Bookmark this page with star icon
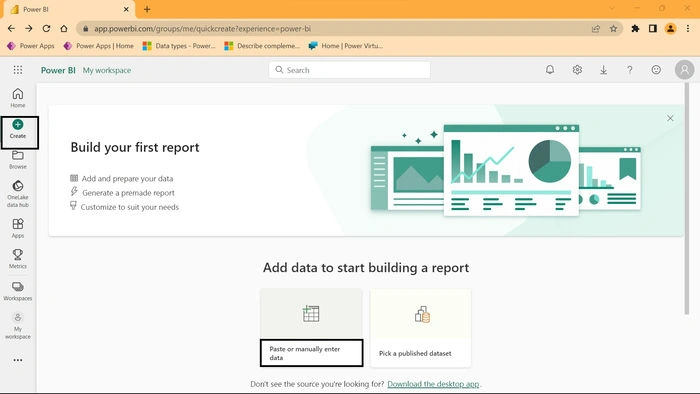The width and height of the screenshot is (700, 394). [x=613, y=29]
